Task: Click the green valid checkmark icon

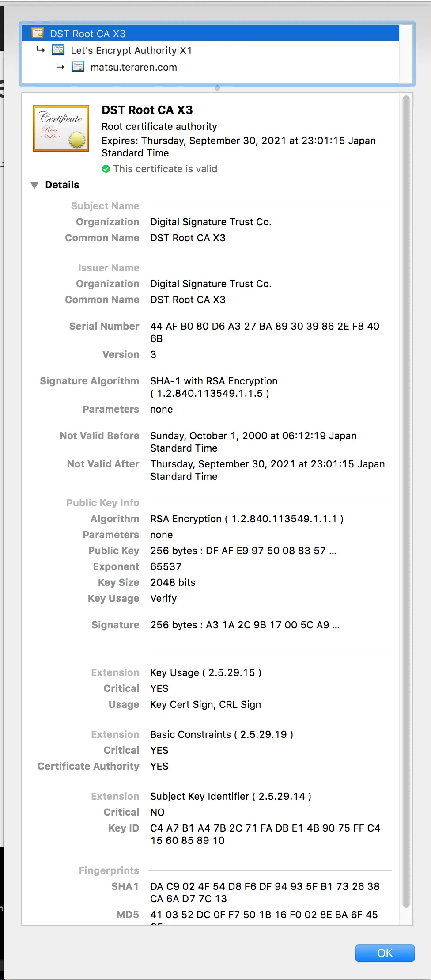Action: coord(106,169)
